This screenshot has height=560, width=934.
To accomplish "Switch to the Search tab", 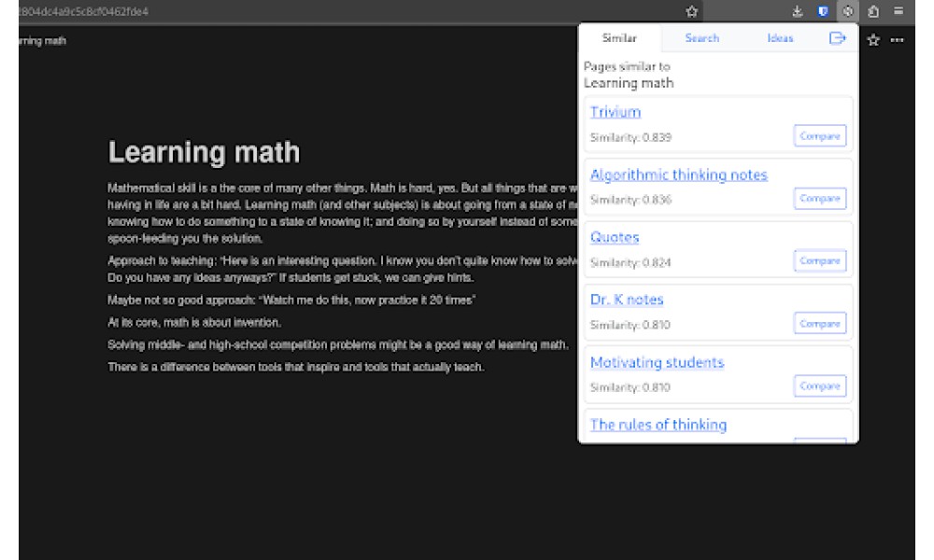I will click(701, 38).
